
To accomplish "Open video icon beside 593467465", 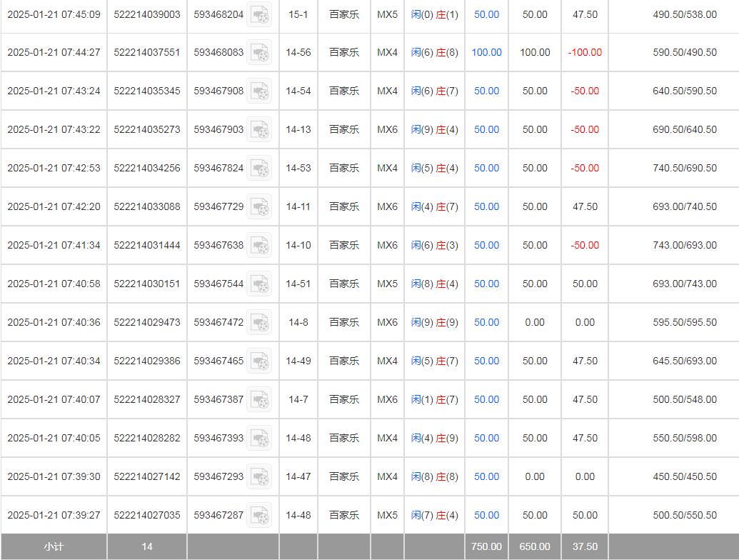I will 260,361.
